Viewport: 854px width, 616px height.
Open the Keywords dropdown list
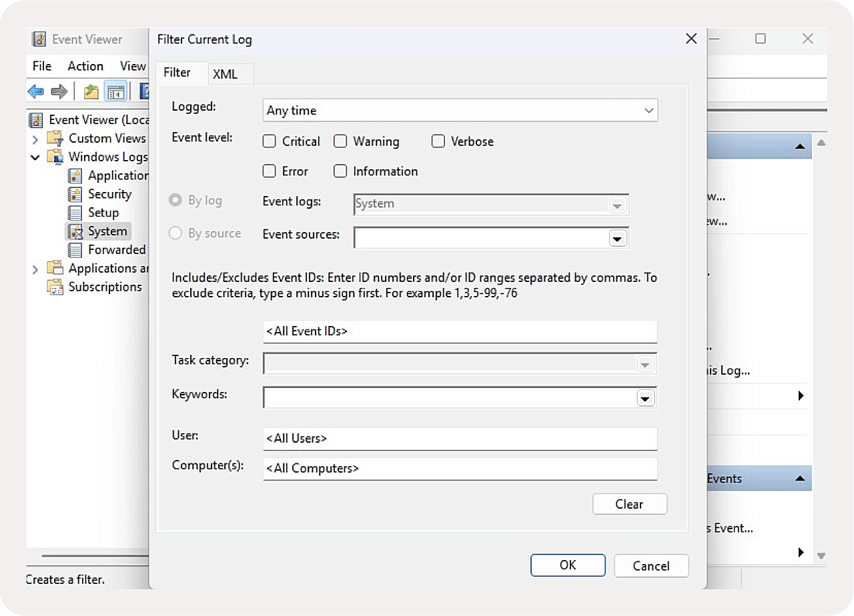[x=645, y=398]
